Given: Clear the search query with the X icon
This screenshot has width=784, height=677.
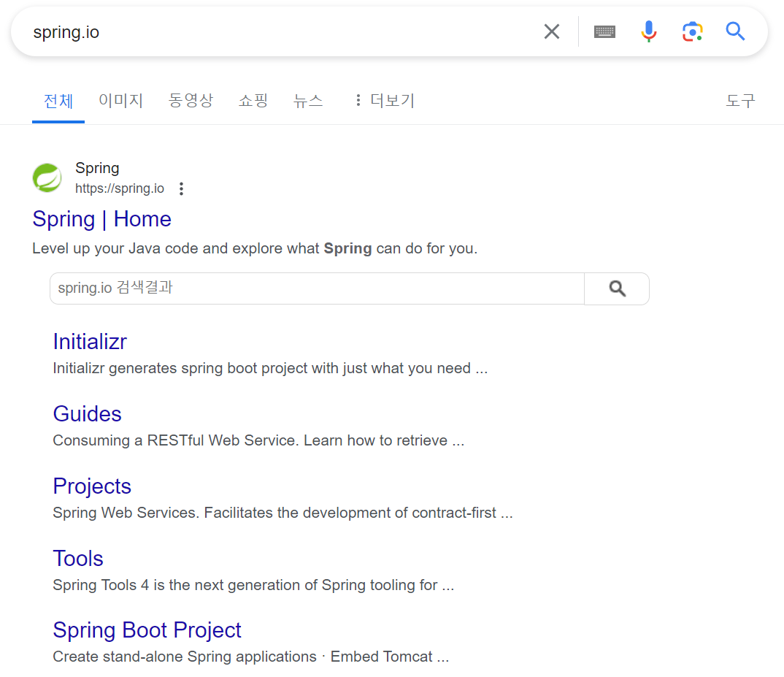Looking at the screenshot, I should 551,31.
